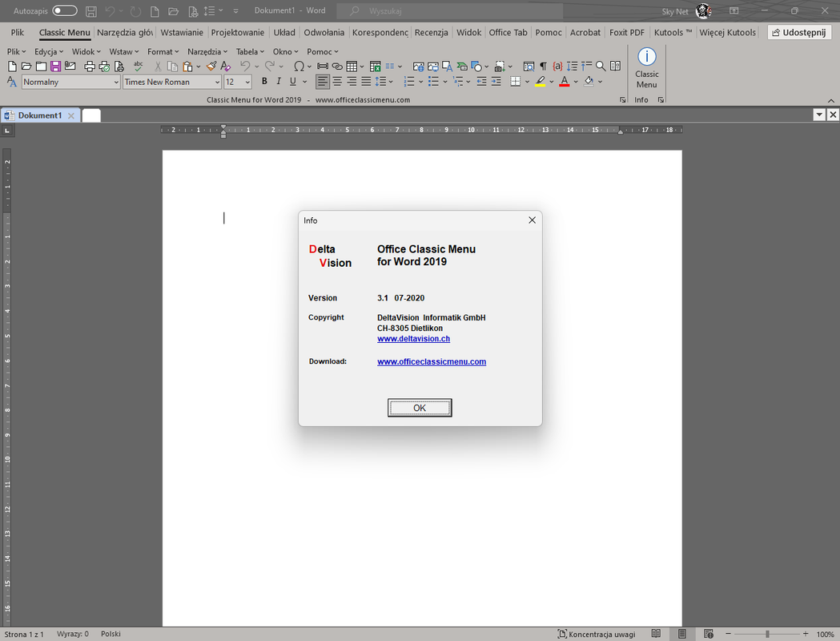Toggle the Autozapis switch
The width and height of the screenshot is (840, 641).
[65, 10]
